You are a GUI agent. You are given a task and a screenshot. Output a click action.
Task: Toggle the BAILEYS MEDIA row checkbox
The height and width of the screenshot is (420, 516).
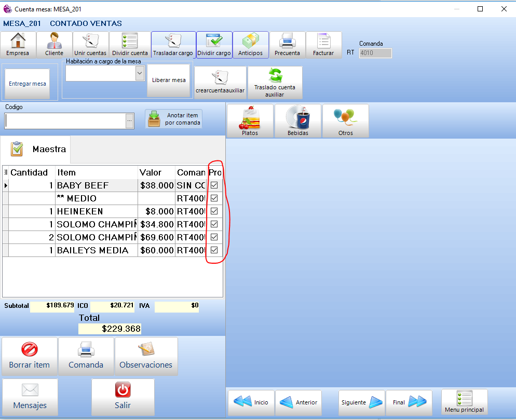(214, 250)
